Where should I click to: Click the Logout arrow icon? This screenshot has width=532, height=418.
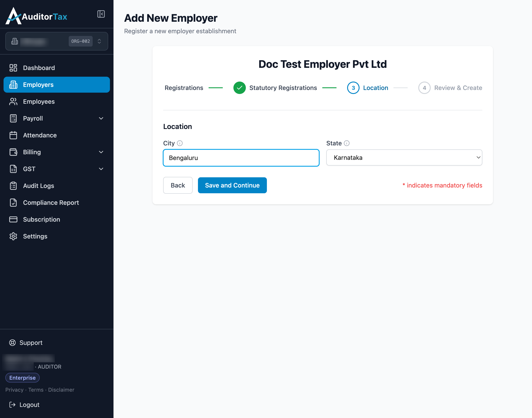(12, 405)
